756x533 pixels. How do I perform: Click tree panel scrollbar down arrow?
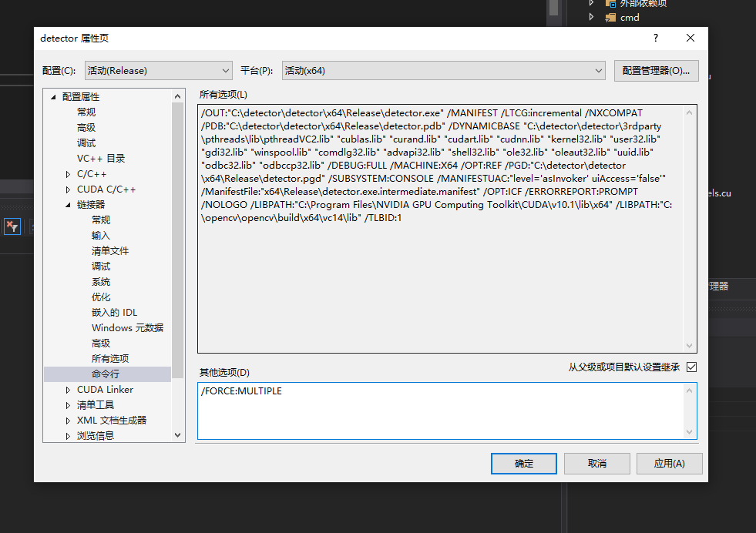[x=177, y=435]
